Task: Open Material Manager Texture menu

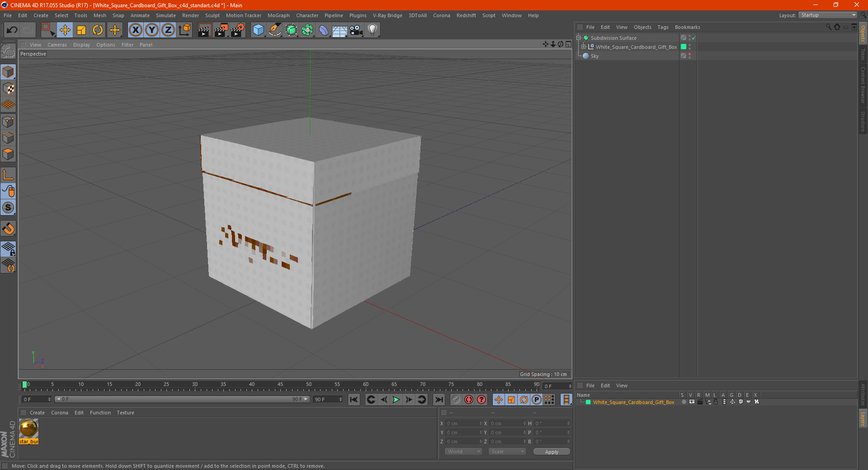Action: 125,413
